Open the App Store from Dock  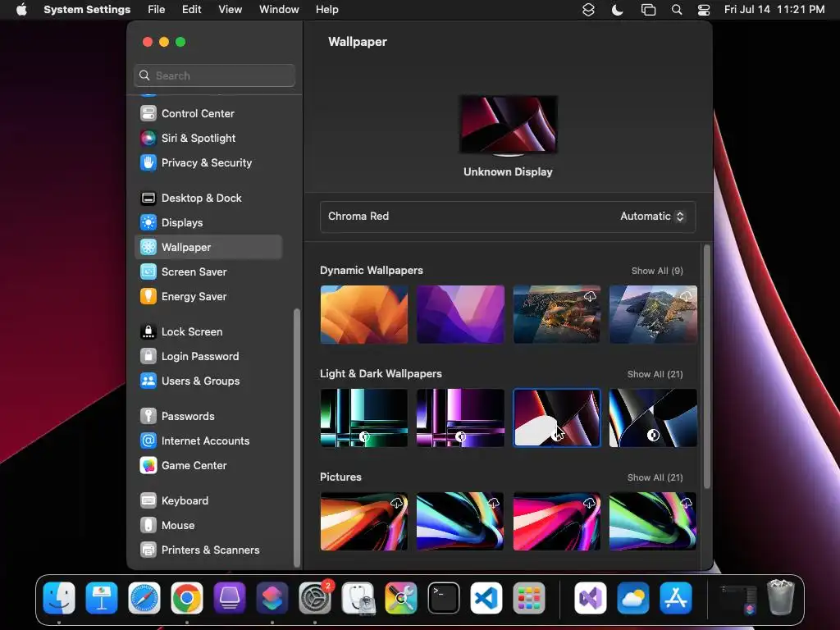pyautogui.click(x=676, y=598)
